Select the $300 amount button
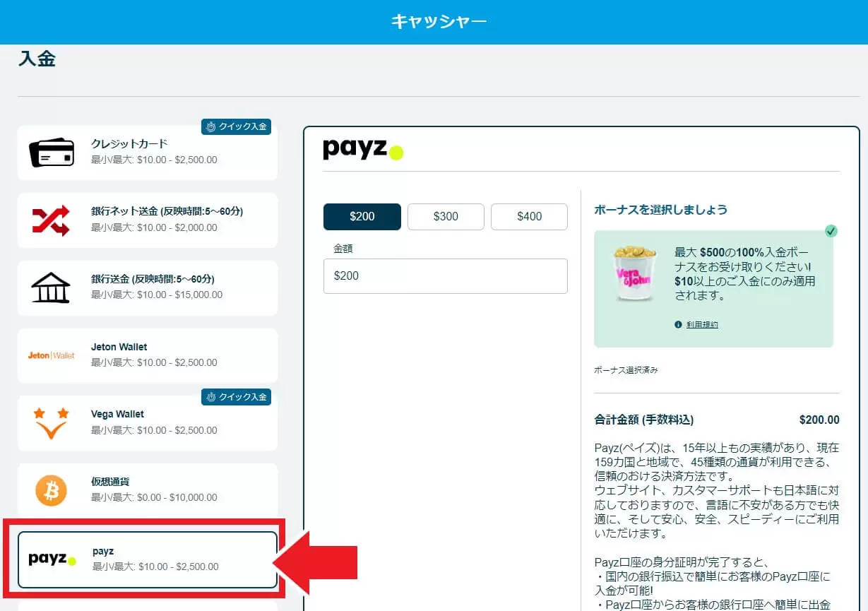The image size is (868, 611). click(446, 217)
